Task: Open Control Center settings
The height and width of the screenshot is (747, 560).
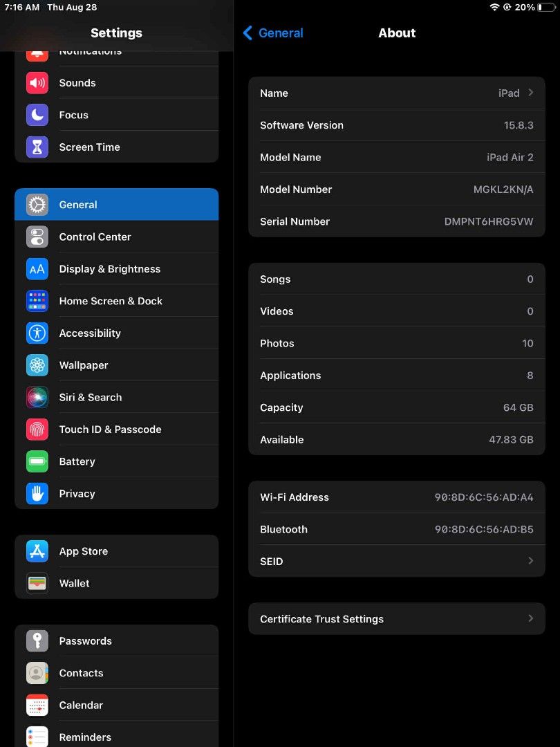Action: [117, 237]
